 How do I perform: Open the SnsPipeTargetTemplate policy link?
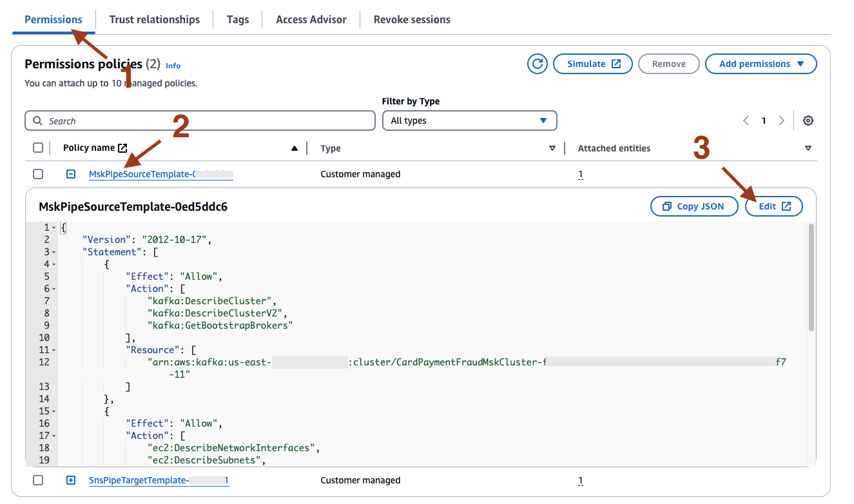(159, 480)
